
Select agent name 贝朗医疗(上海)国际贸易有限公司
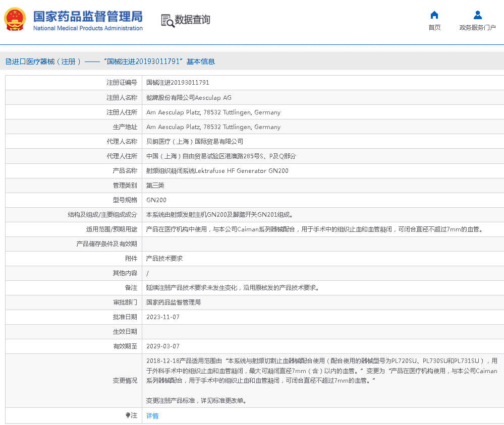(x=195, y=142)
